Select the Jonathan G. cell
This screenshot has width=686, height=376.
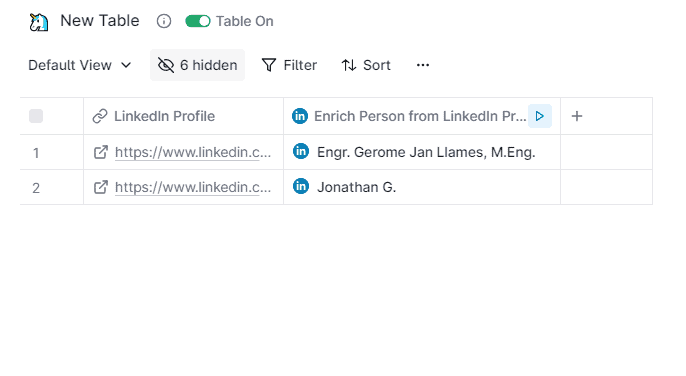(x=422, y=187)
